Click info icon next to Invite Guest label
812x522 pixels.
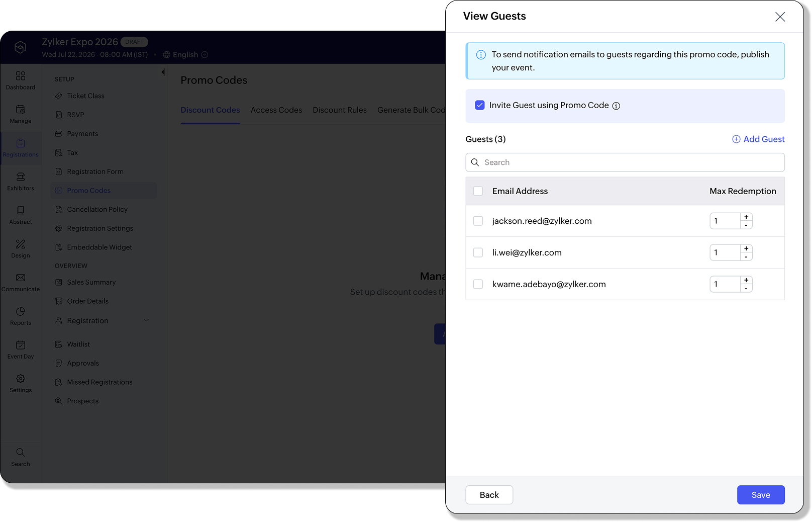[616, 106]
